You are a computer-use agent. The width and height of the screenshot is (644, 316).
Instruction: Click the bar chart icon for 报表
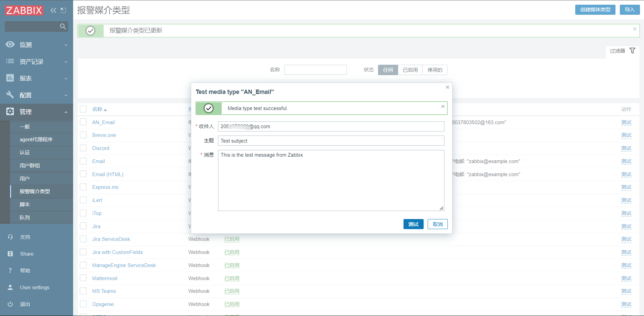[x=10, y=78]
